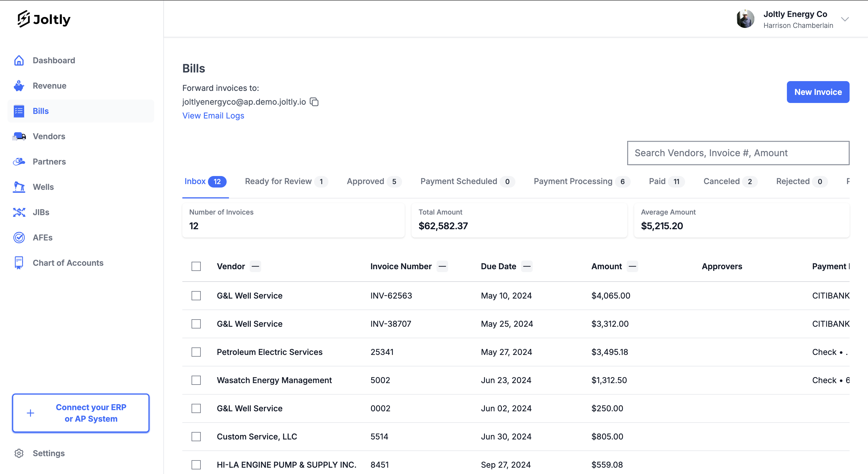Switch to the Approved tab

[366, 181]
